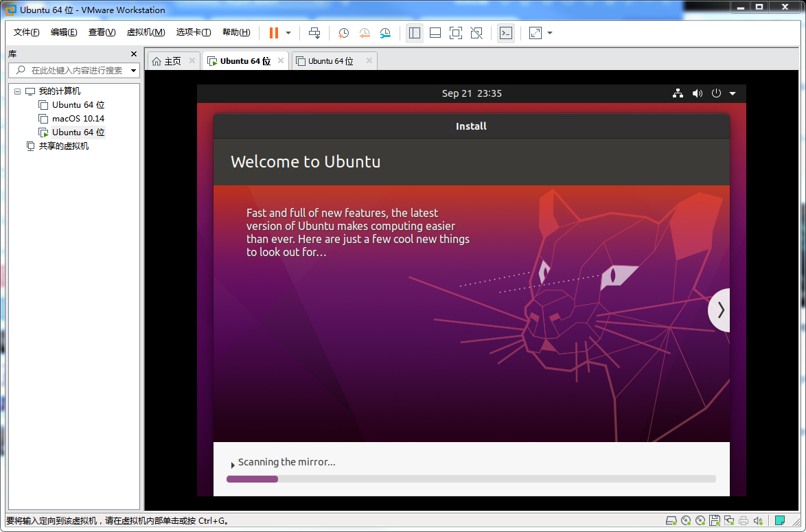The width and height of the screenshot is (806, 532).
Task: Open the 帮助(H) menu
Action: point(236,32)
